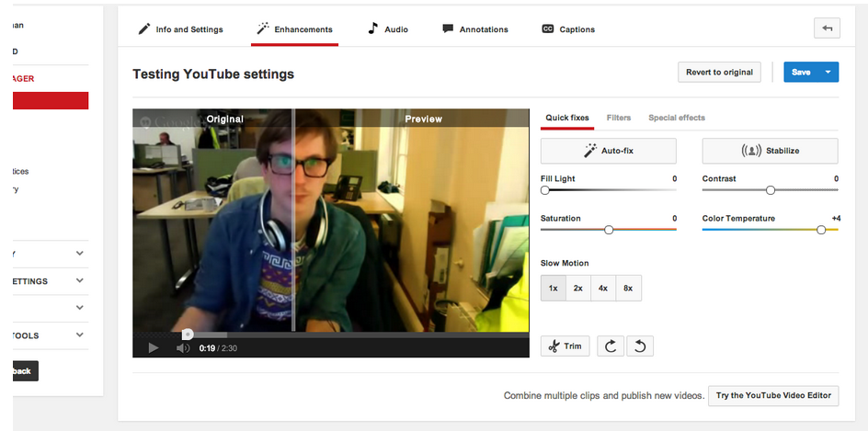Stabilize the video
The width and height of the screenshot is (868, 431).
(770, 151)
